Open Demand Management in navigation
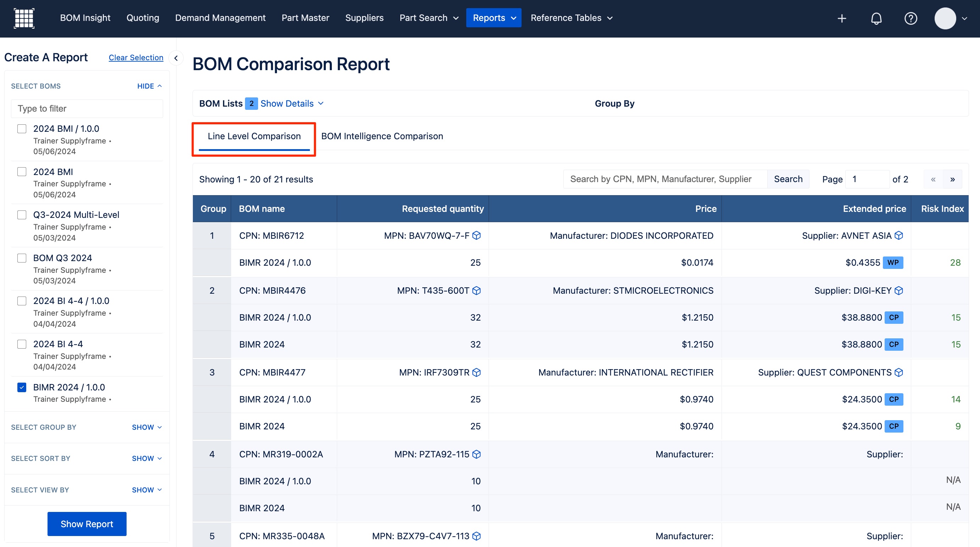980x547 pixels. [220, 18]
